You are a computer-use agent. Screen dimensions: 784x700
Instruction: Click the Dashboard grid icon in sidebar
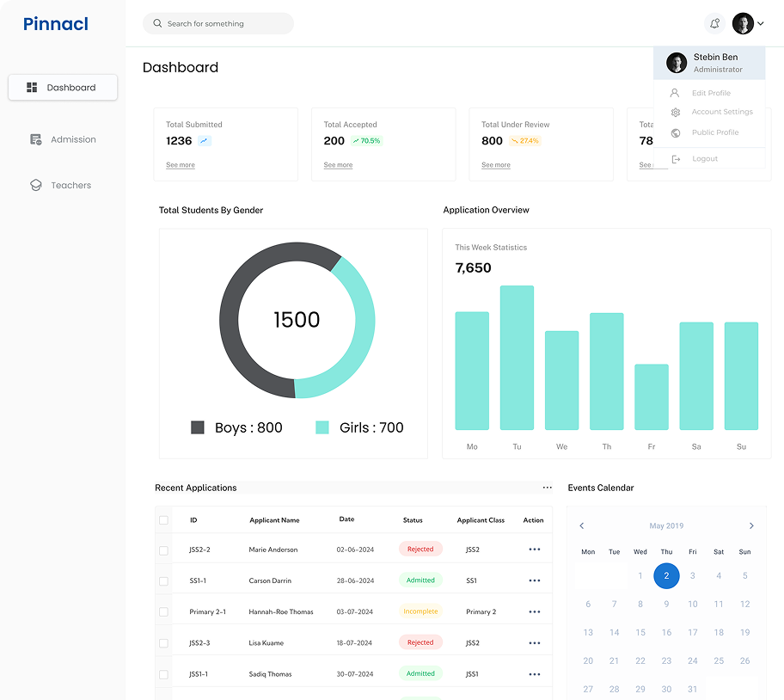coord(32,88)
